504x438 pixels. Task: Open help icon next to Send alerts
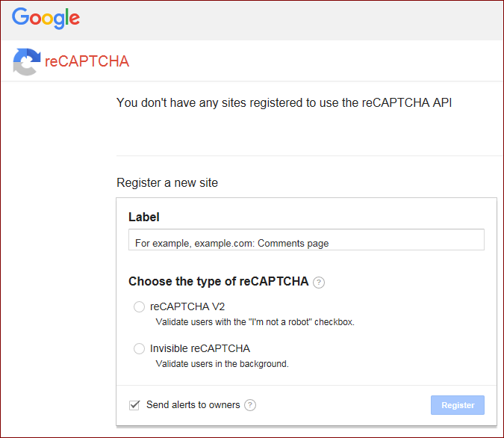pyautogui.click(x=250, y=405)
